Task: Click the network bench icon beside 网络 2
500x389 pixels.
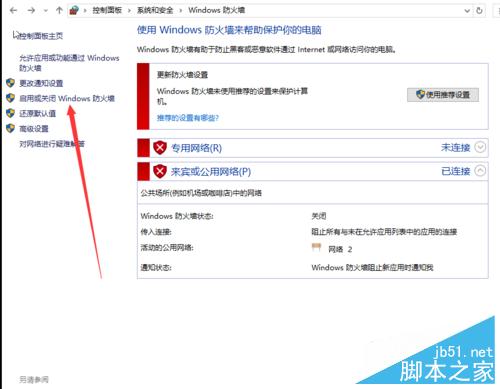Action: [316, 247]
